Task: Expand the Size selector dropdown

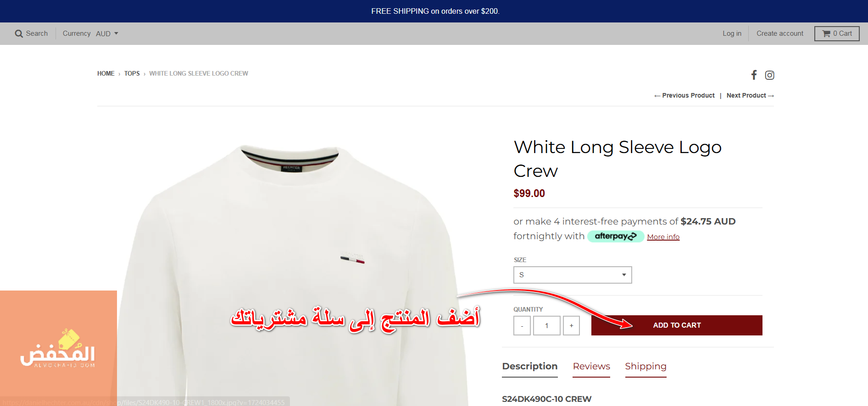Action: coord(573,275)
